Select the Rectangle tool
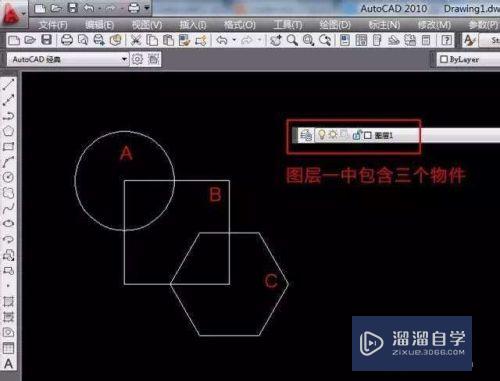 [x=9, y=146]
